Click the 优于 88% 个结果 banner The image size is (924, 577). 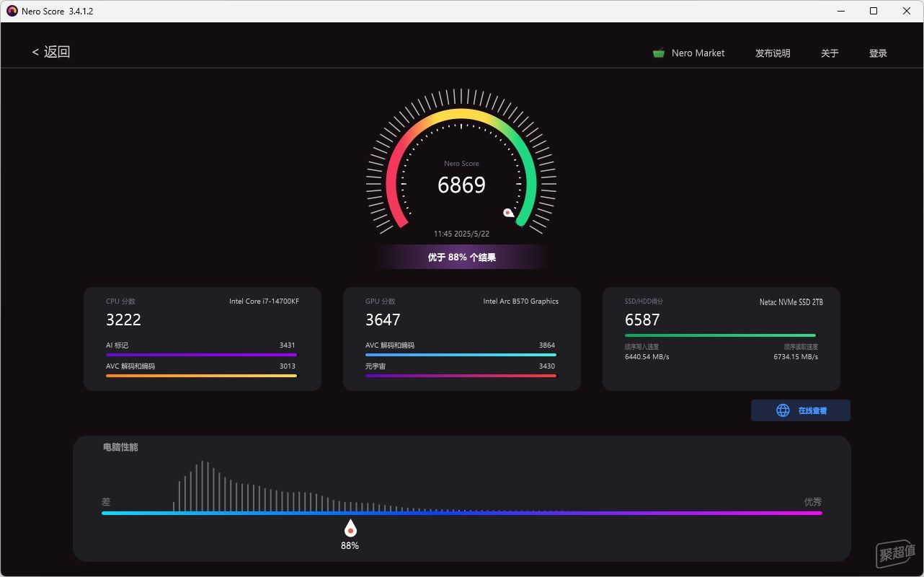coord(461,257)
